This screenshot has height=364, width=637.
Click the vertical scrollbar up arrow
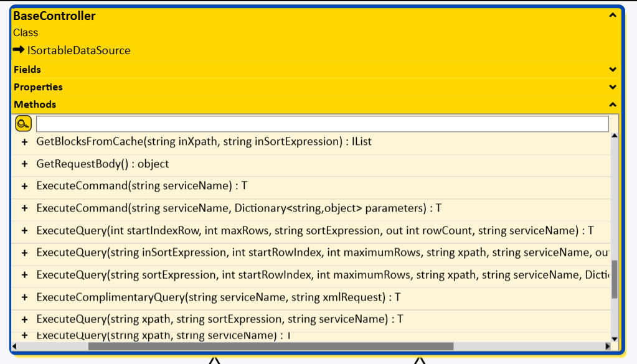(615, 136)
